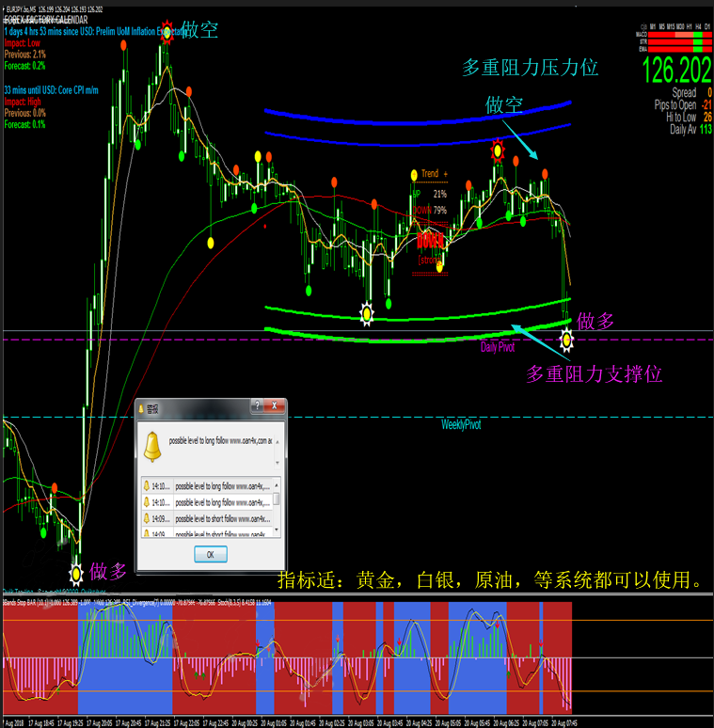Click the 做多 label at right green band
The height and width of the screenshot is (728, 714).
click(595, 321)
